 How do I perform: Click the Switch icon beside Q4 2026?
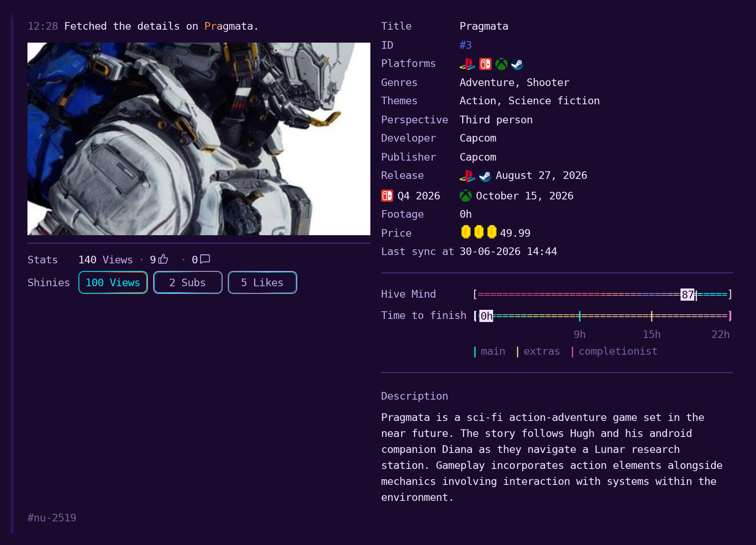[x=387, y=196]
